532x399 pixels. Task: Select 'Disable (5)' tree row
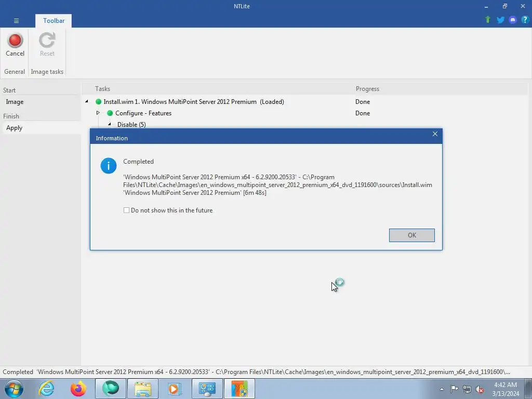(x=131, y=125)
